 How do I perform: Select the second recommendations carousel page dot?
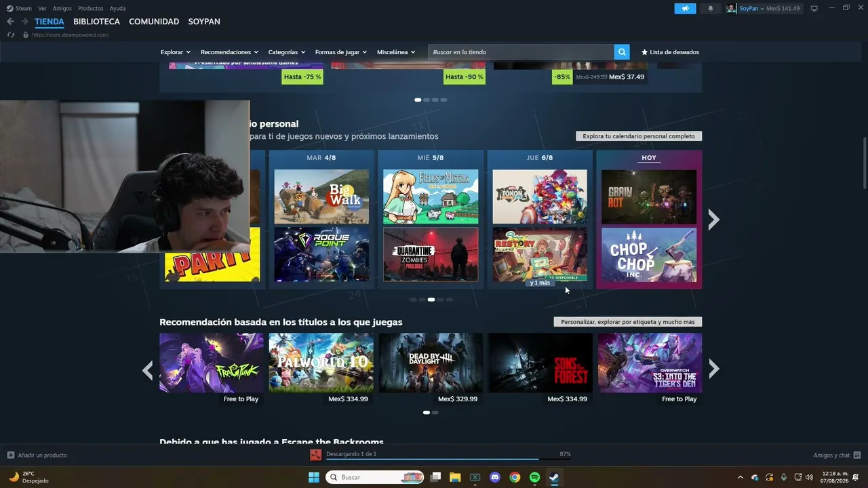[435, 412]
